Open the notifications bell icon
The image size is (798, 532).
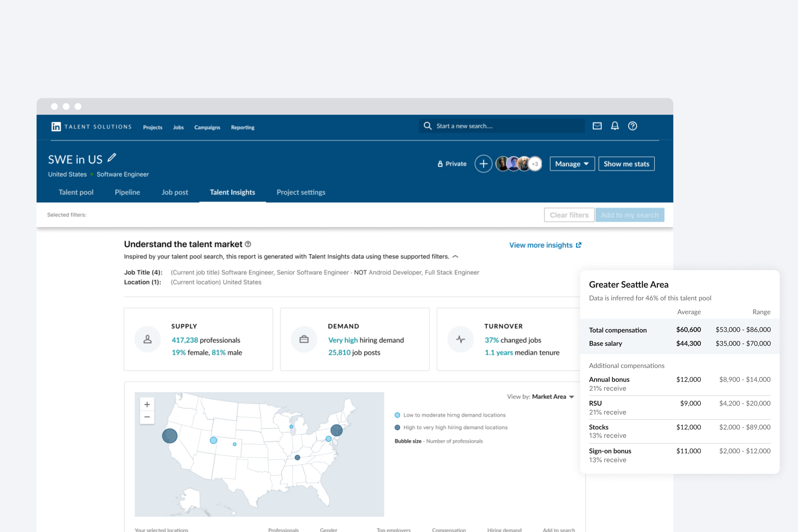click(615, 126)
